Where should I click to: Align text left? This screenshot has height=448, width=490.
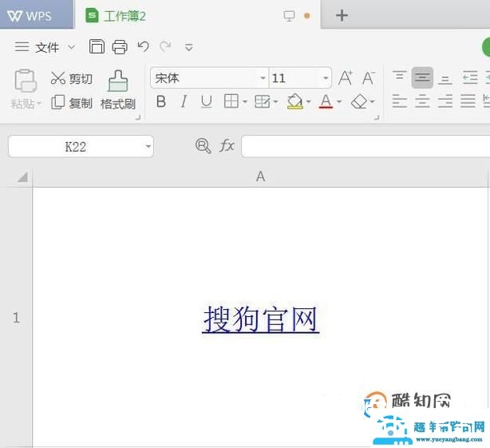point(399,101)
